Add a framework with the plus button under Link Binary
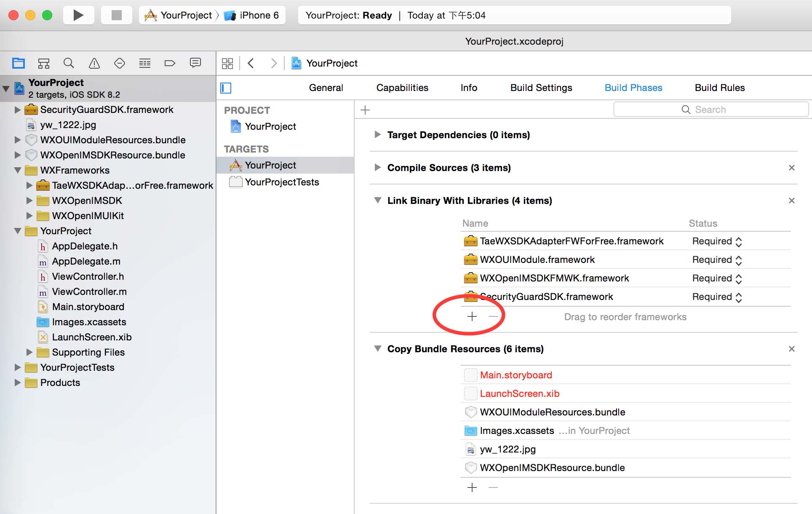This screenshot has width=812, height=514. click(472, 316)
